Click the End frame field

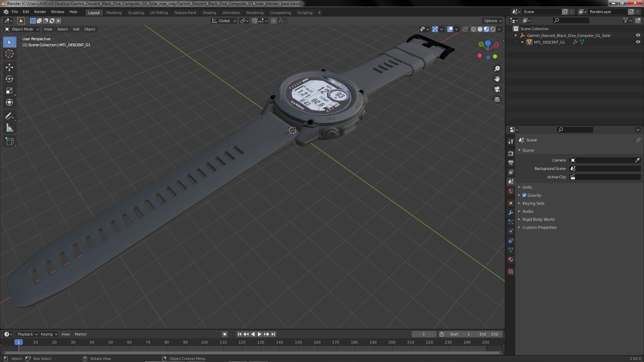pyautogui.click(x=489, y=334)
